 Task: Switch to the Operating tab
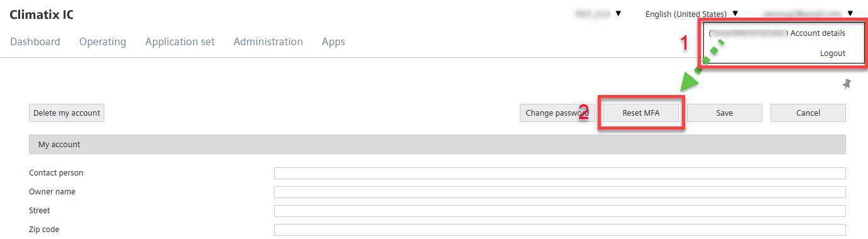(102, 42)
